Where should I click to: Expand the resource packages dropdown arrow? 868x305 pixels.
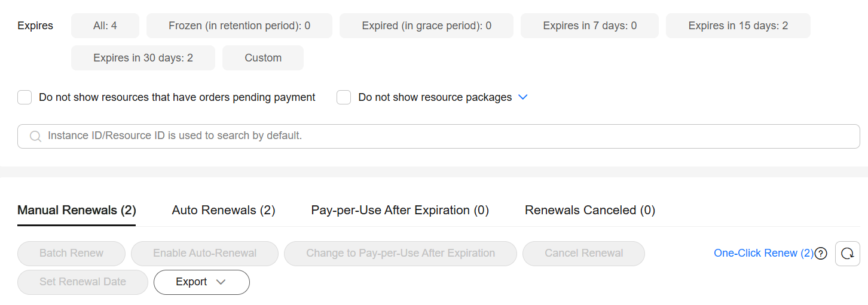point(522,97)
